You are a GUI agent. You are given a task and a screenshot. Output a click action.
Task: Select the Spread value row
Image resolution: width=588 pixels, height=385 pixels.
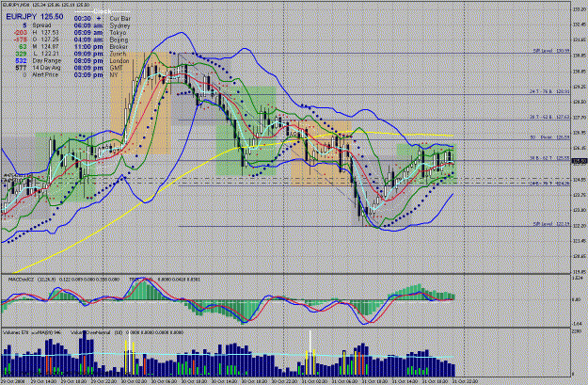pos(37,25)
